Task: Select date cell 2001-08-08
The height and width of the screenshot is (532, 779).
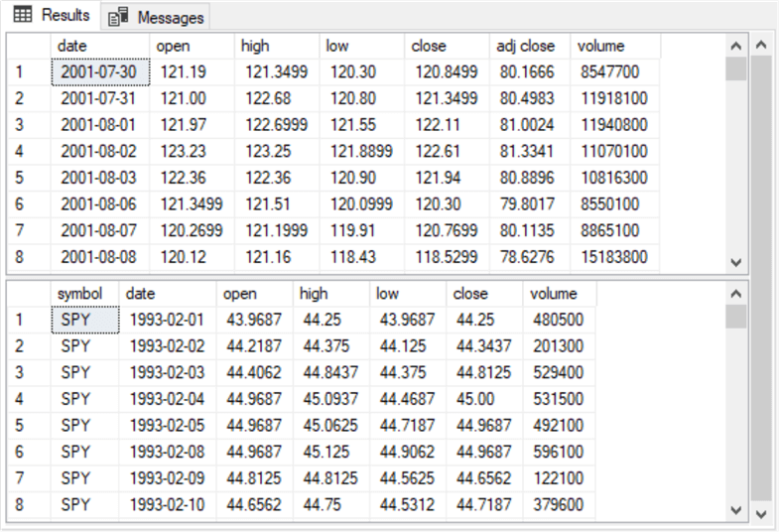Action: point(100,257)
